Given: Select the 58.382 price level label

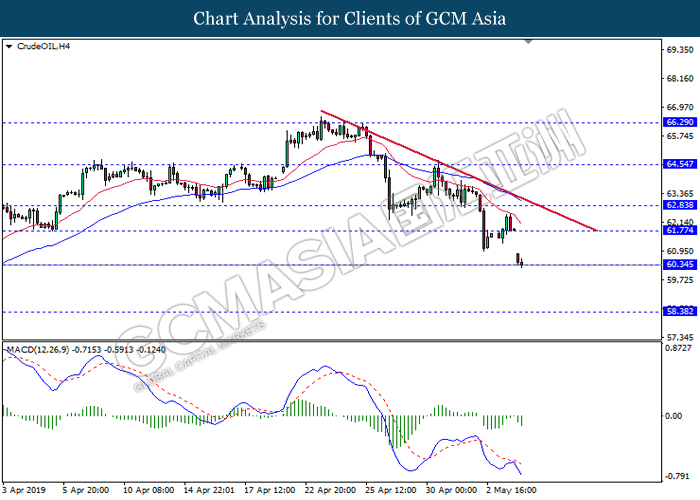Looking at the screenshot, I should (680, 311).
